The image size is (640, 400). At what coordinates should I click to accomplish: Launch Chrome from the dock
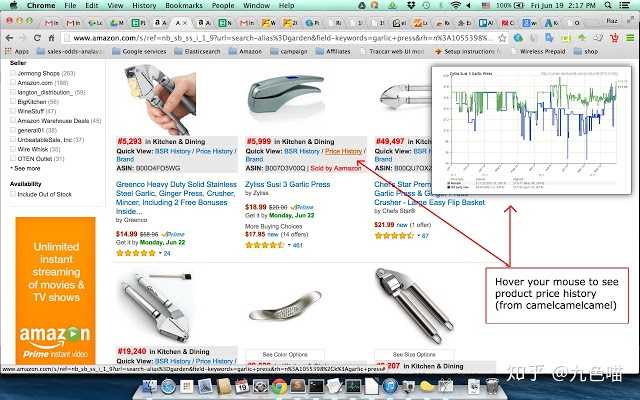(280, 386)
